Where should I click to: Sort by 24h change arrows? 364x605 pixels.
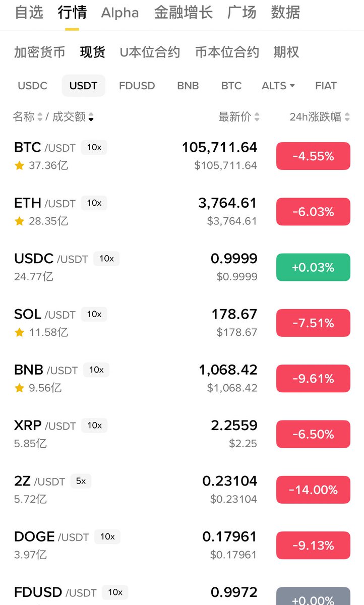[x=347, y=117]
